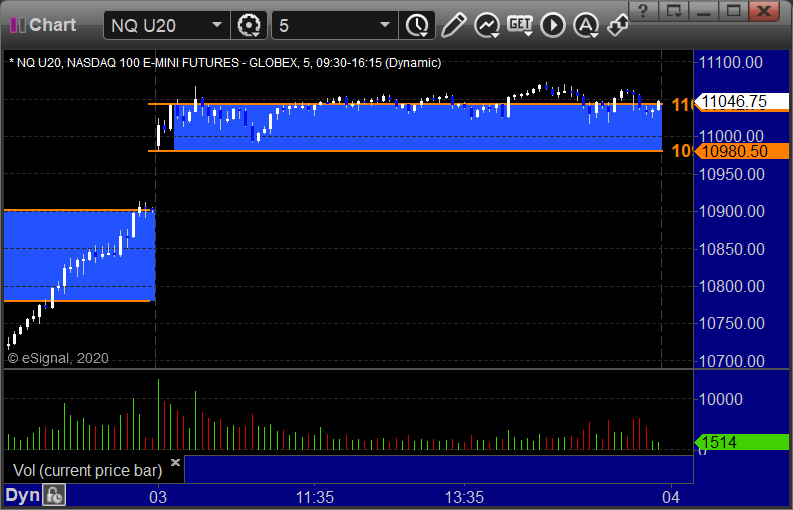Click the 10700.00 price axis label
The image size is (793, 510).
731,361
